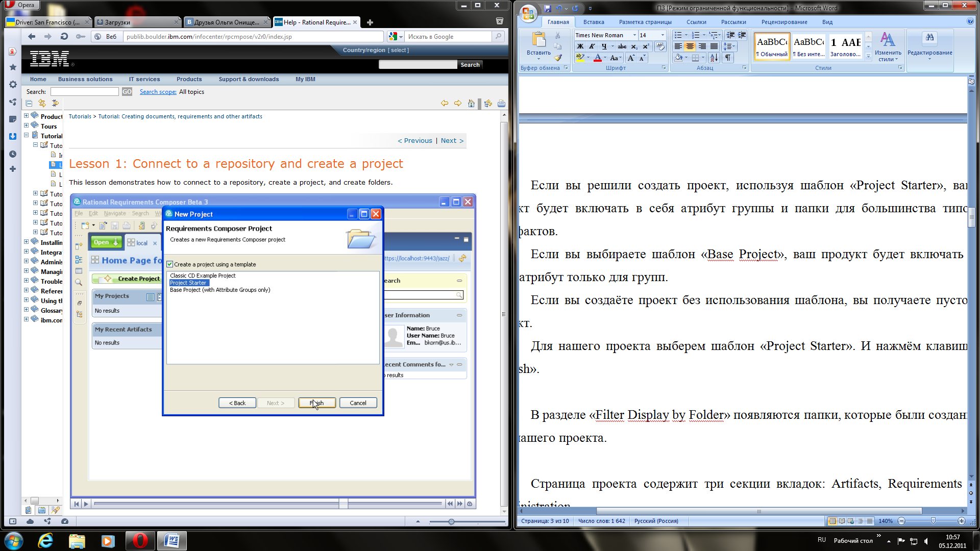Click the help Home icon
The width and height of the screenshot is (980, 551).
[471, 104]
